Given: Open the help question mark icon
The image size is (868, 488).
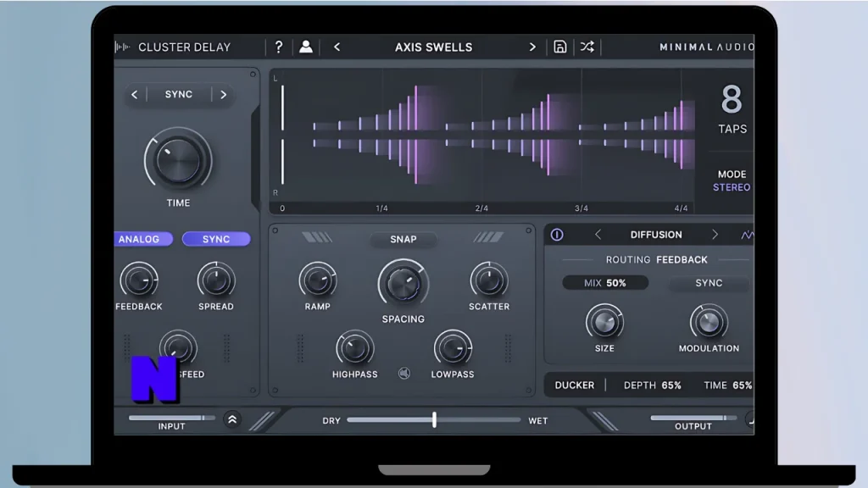Looking at the screenshot, I should click(x=278, y=47).
